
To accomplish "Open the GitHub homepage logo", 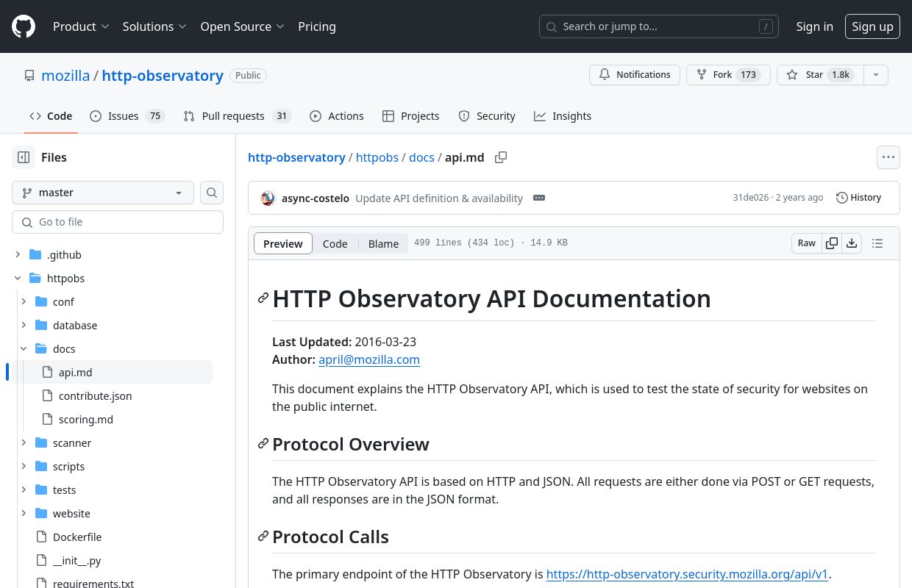I will [24, 26].
